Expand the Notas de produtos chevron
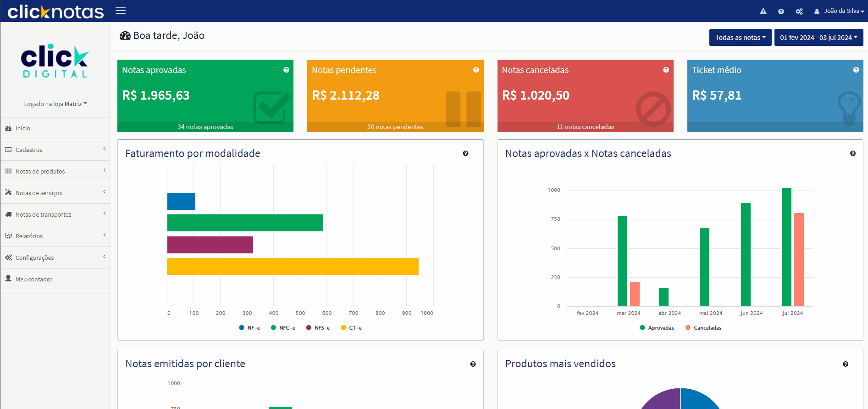 [105, 170]
